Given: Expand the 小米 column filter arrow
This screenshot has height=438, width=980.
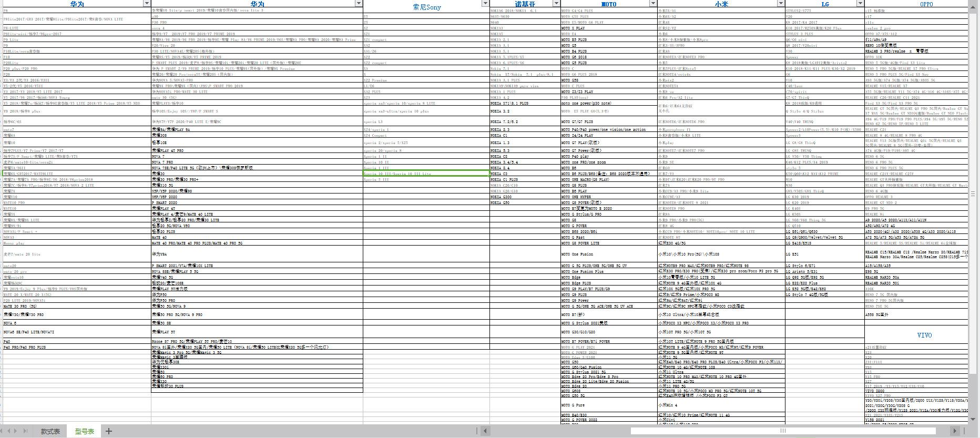Looking at the screenshot, I should point(781,4).
